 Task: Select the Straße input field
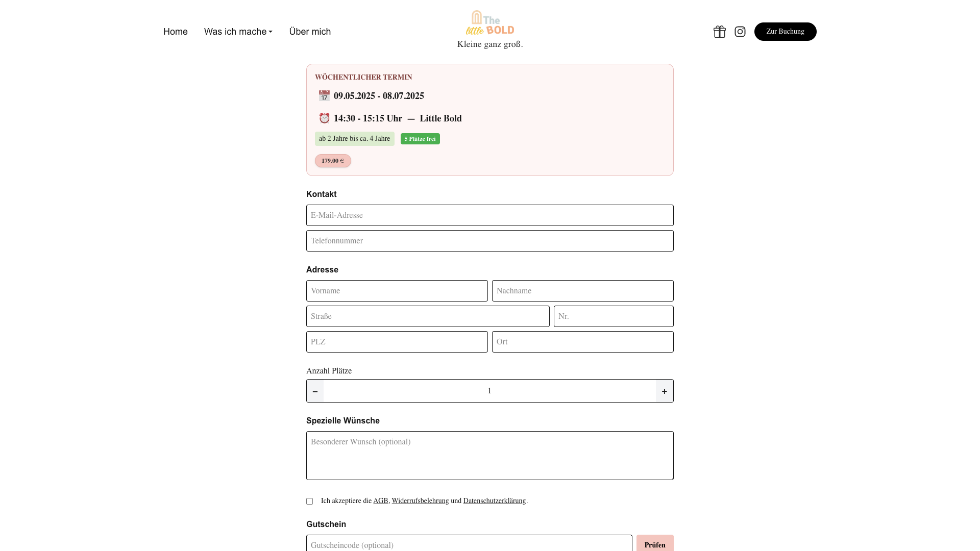(x=428, y=316)
